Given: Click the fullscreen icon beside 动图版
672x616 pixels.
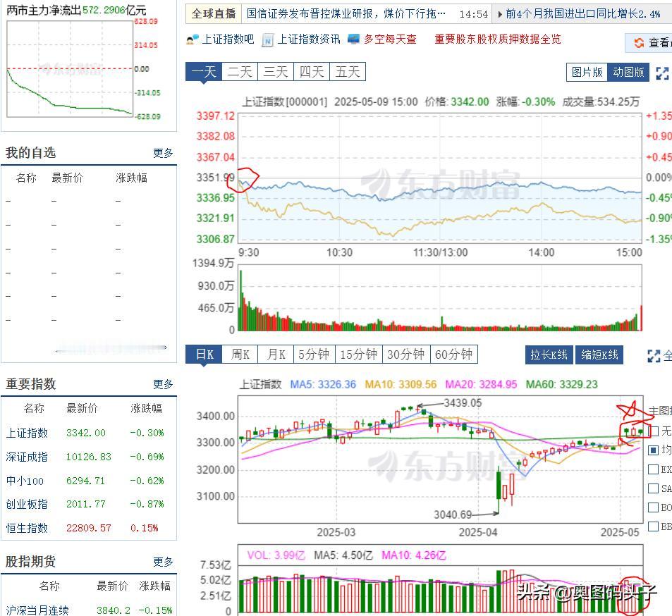Looking at the screenshot, I should 662,73.
